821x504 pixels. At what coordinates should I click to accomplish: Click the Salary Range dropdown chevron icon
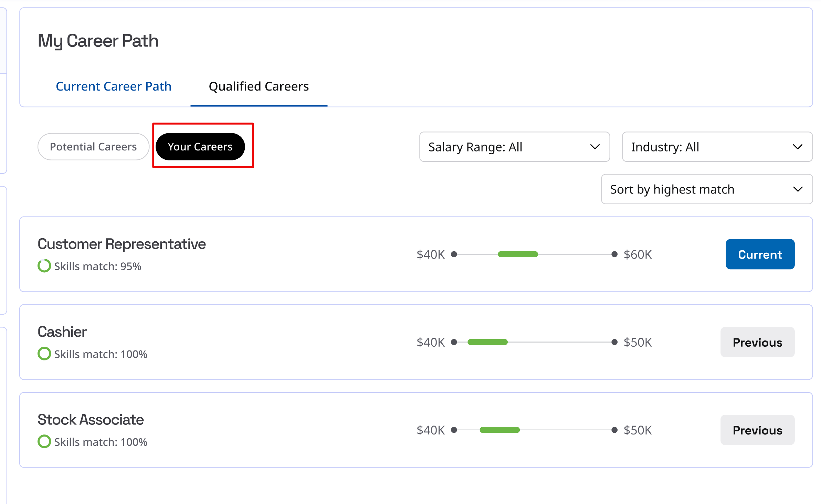[595, 147]
